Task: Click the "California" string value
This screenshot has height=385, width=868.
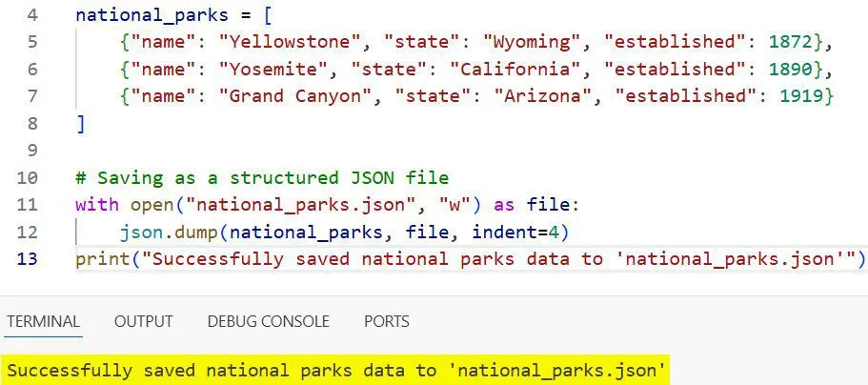Action: pos(512,69)
